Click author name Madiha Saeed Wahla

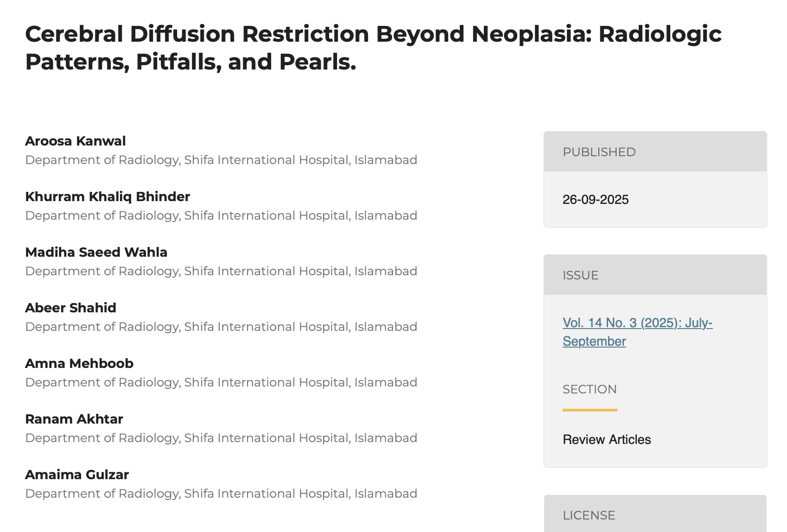click(x=96, y=252)
